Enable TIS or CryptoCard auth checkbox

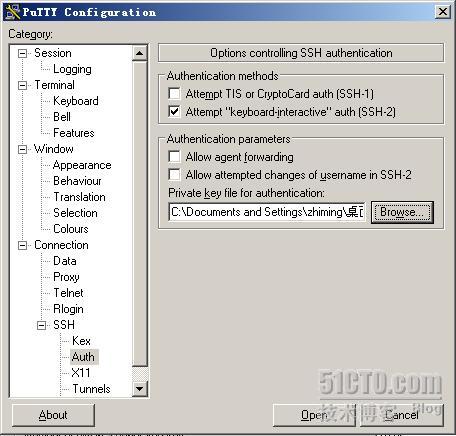click(174, 94)
